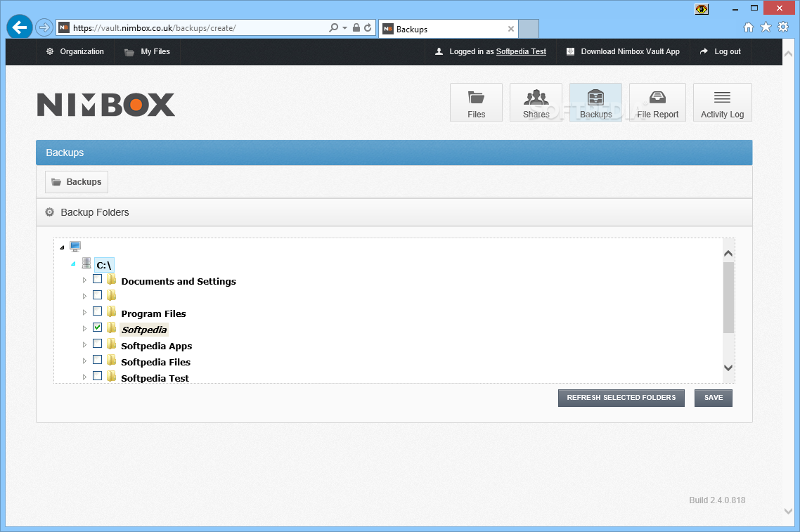Log out of Nimbox
Image resolution: width=800 pixels, height=532 pixels.
[x=721, y=51]
